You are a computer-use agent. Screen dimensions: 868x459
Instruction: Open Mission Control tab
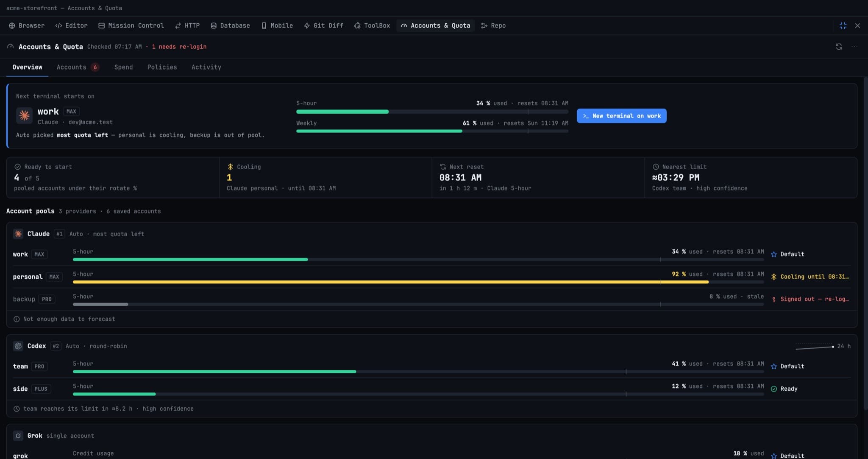(131, 25)
